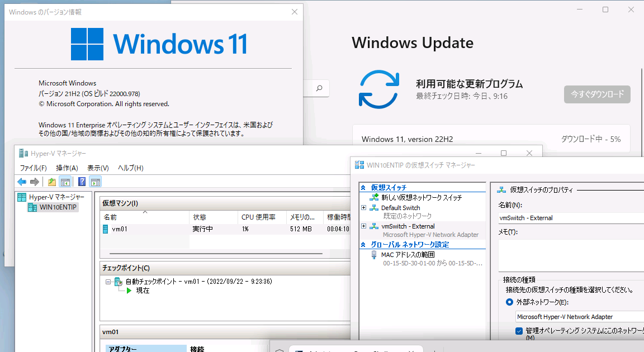The height and width of the screenshot is (352, 644).
Task: Click the virtual switch properties icon
Action: pos(501,190)
